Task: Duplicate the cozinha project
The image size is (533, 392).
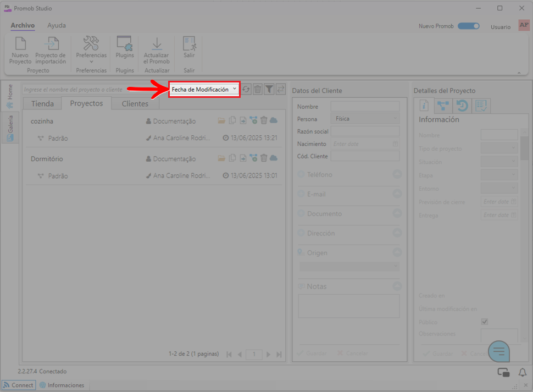Action: point(232,120)
